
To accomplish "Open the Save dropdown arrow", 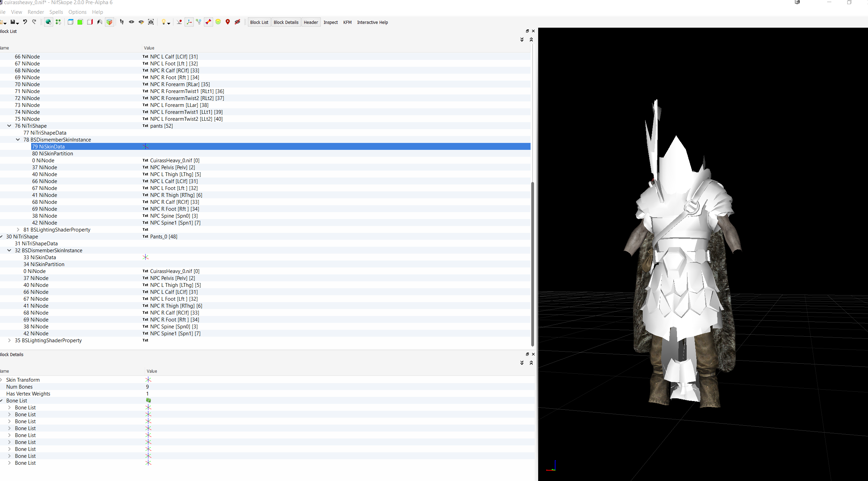I will coord(18,23).
